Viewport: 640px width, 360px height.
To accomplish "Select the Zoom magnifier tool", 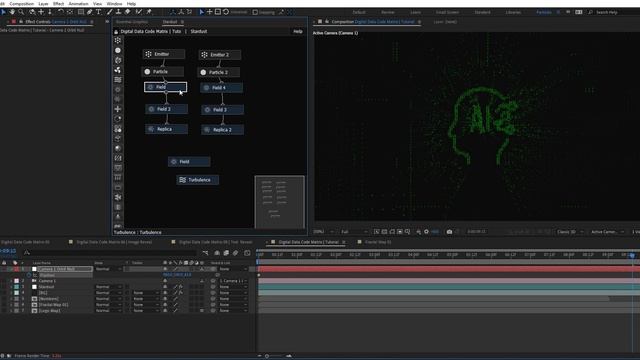I will click(21, 12).
